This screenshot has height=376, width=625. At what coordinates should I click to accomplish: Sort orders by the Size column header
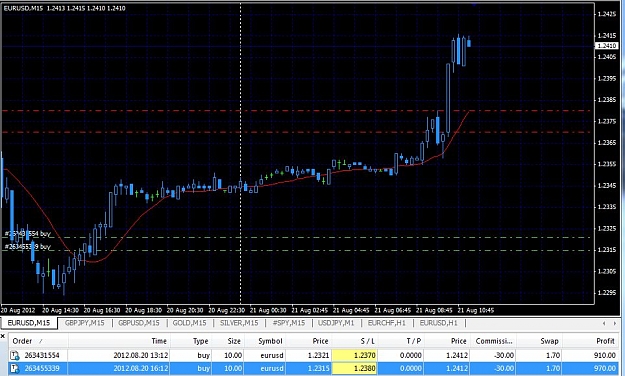[228, 341]
